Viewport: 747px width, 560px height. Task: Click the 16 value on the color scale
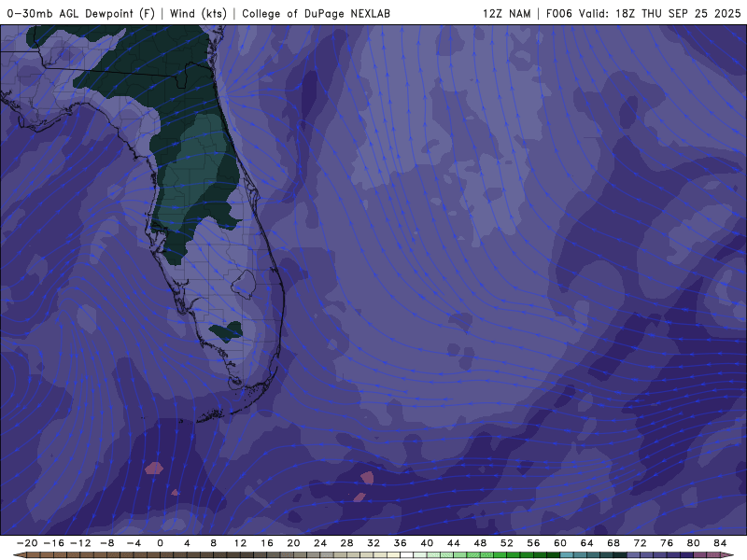click(267, 543)
